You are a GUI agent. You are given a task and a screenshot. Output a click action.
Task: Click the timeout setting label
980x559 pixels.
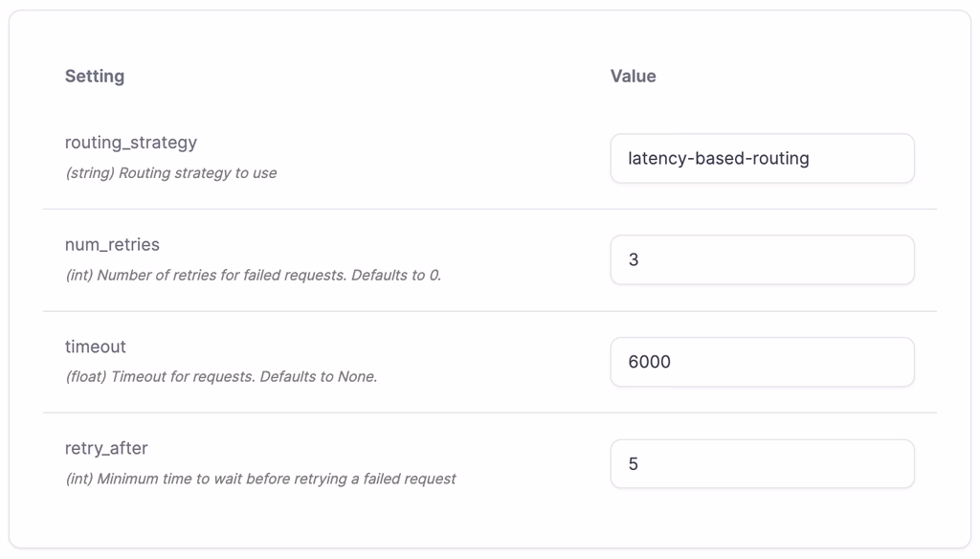pos(95,347)
